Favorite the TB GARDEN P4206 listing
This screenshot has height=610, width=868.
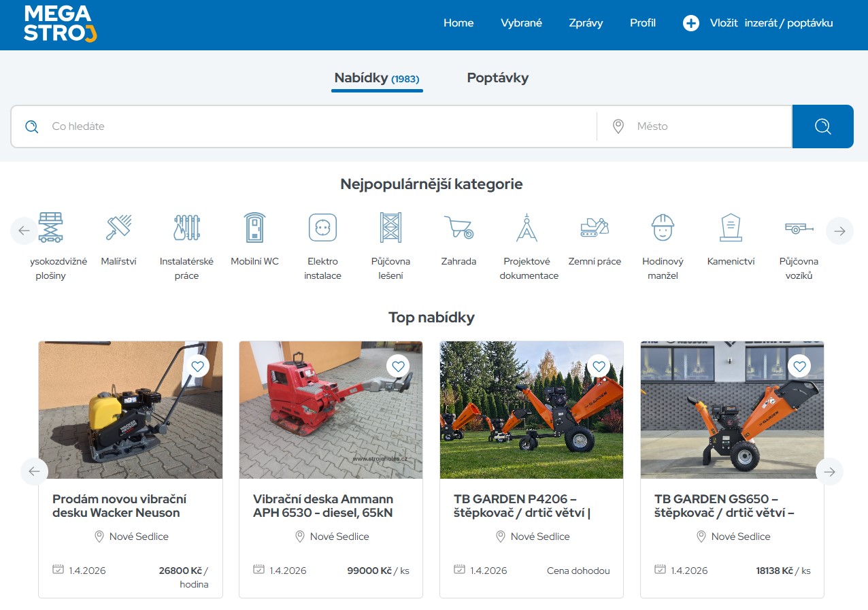point(599,367)
